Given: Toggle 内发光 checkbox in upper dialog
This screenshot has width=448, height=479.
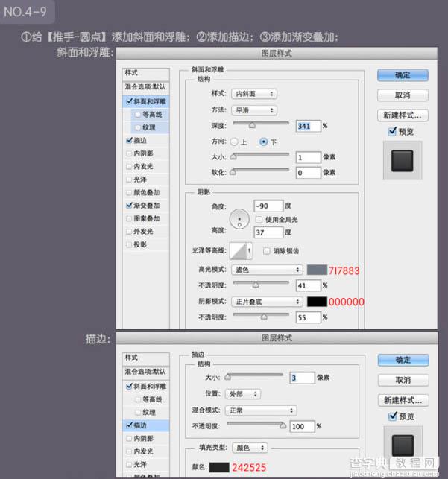Looking at the screenshot, I should tap(129, 166).
